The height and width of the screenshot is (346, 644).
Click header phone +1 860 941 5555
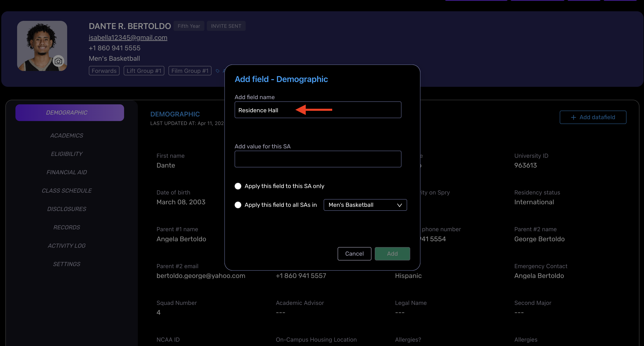coord(114,48)
